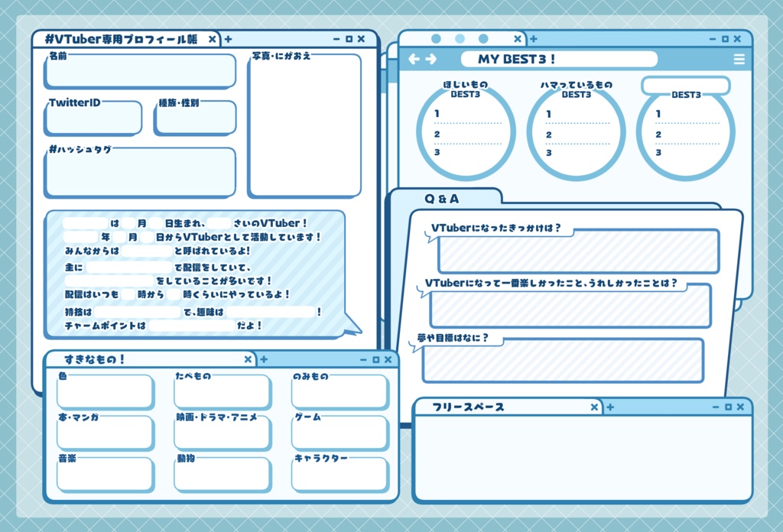Open the hamburger menu in MY BEST3 window
This screenshot has height=532, width=783.
[739, 59]
